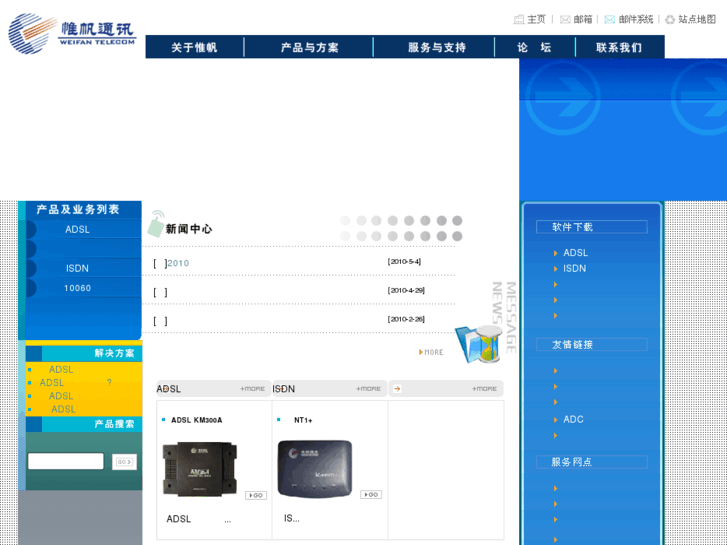Click the 新闻中心 tag icon
727x545 pixels.
[156, 224]
